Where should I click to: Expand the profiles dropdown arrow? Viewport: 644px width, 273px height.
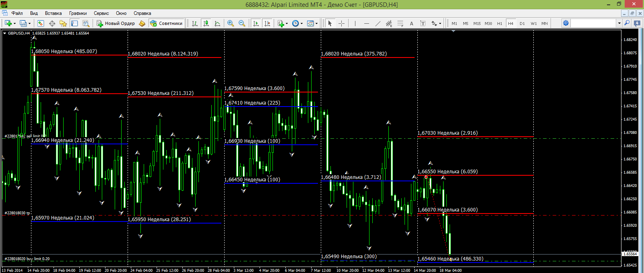pos(29,23)
